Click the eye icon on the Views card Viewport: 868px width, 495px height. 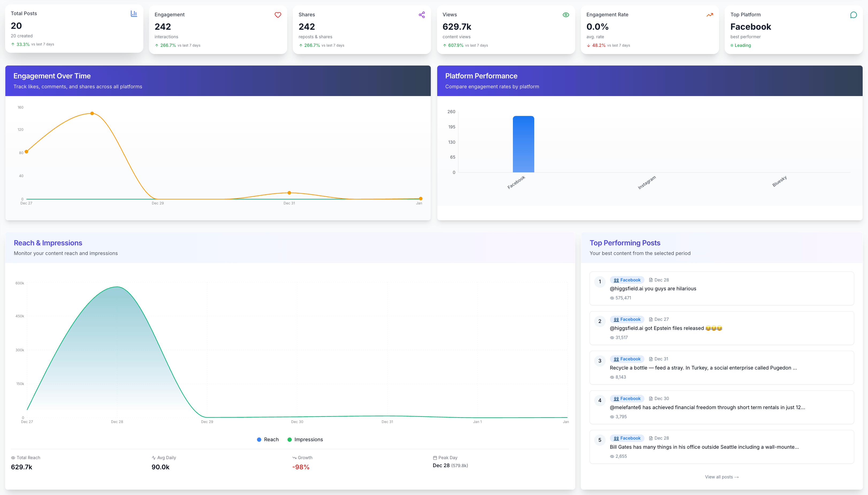(566, 15)
